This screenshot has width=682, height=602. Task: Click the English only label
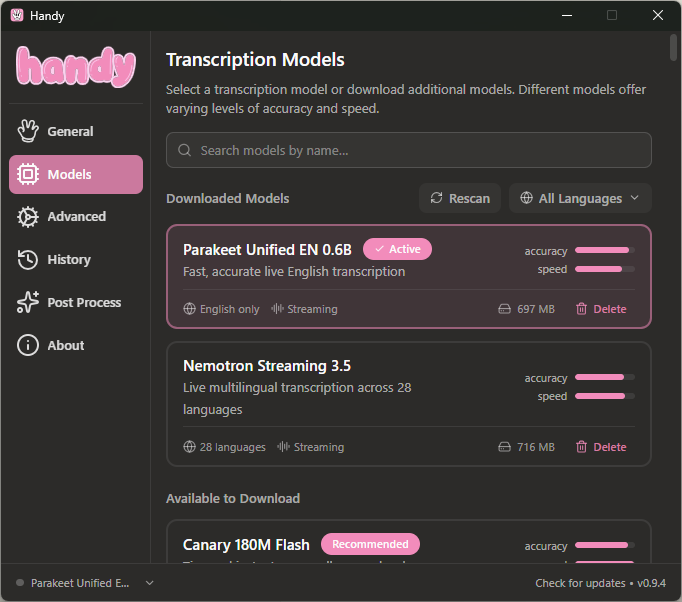[x=229, y=309]
